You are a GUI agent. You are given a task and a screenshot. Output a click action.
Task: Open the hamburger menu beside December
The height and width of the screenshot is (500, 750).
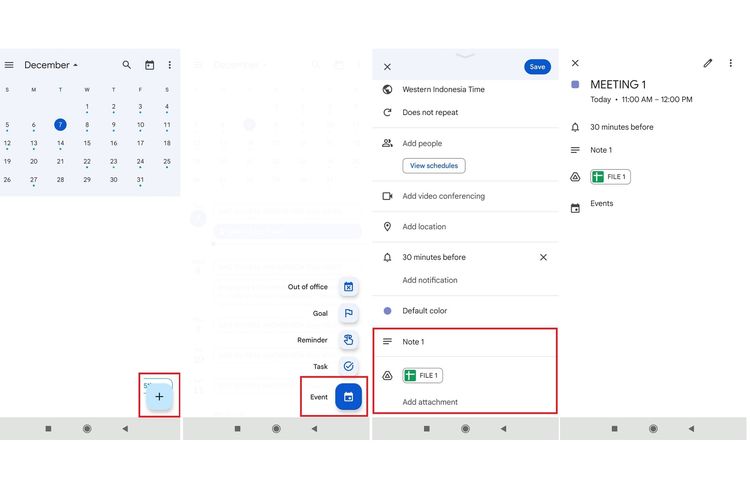pos(9,65)
